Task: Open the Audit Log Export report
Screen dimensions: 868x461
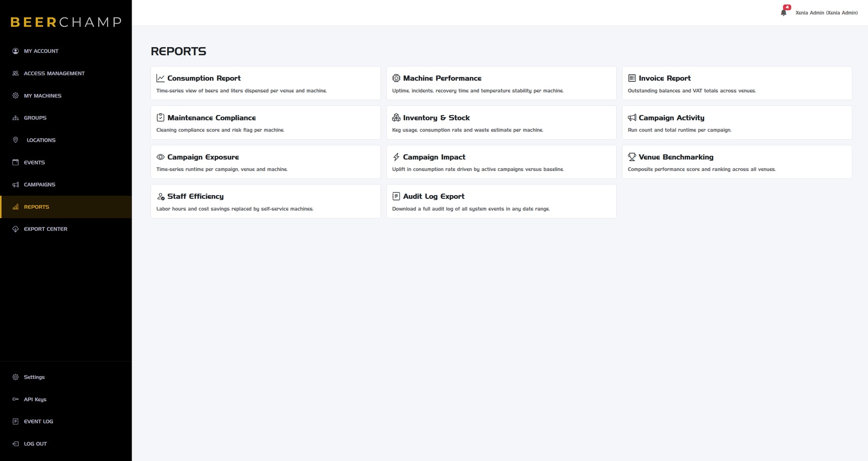Action: click(x=502, y=201)
